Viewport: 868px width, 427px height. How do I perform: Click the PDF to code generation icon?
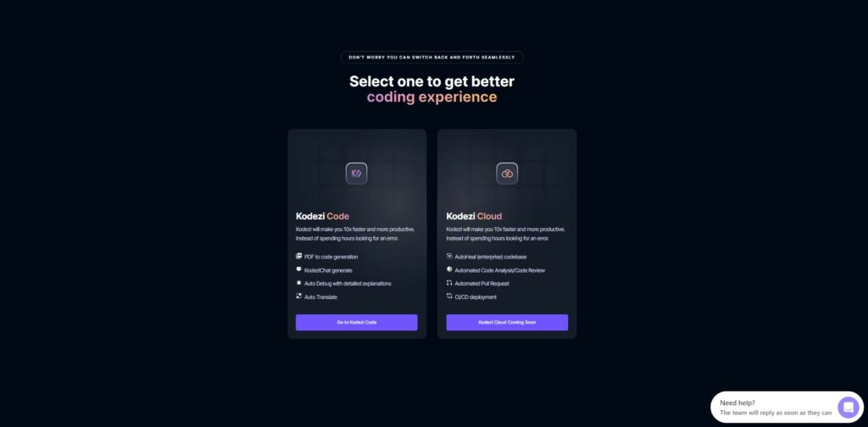point(299,256)
